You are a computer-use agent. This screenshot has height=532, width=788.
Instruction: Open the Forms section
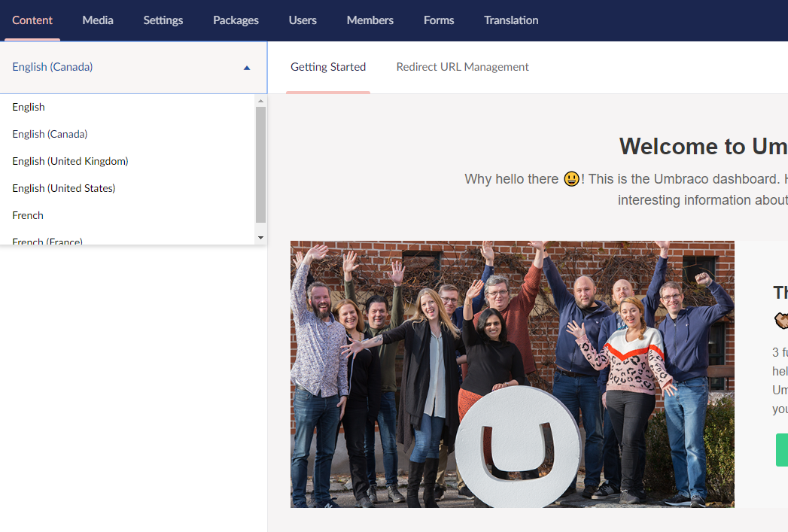pos(439,20)
